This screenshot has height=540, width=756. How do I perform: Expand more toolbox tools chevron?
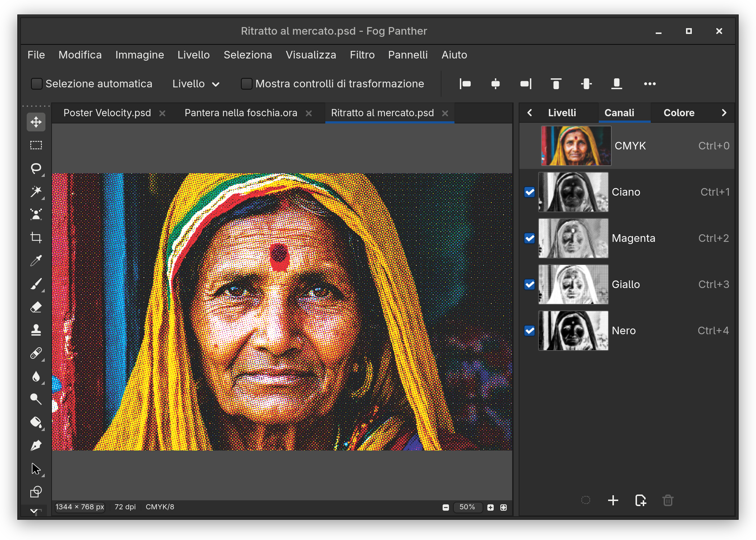pos(35,510)
